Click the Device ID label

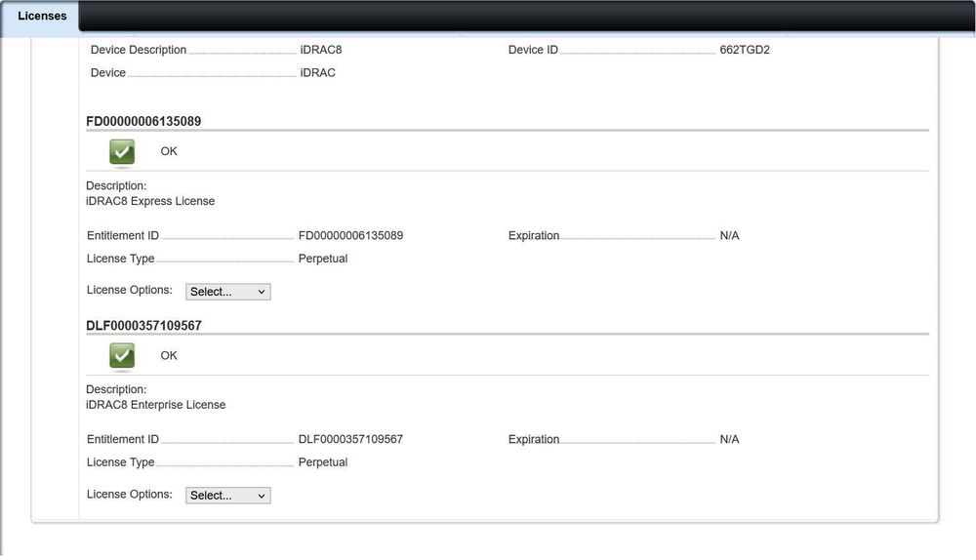click(533, 50)
